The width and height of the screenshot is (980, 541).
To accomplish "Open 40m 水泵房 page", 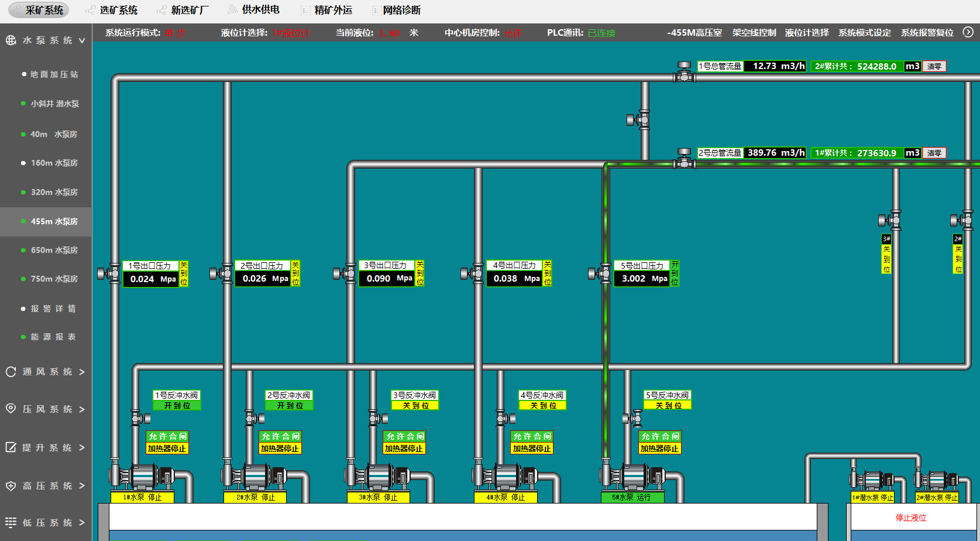I will 50,134.
